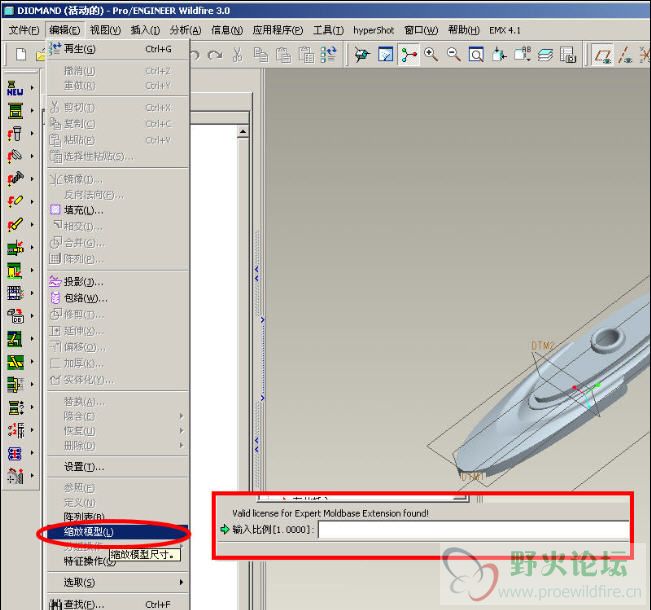Expand flyout arrow beside EMX angled screw icon
This screenshot has width=651, height=610.
(x=32, y=179)
